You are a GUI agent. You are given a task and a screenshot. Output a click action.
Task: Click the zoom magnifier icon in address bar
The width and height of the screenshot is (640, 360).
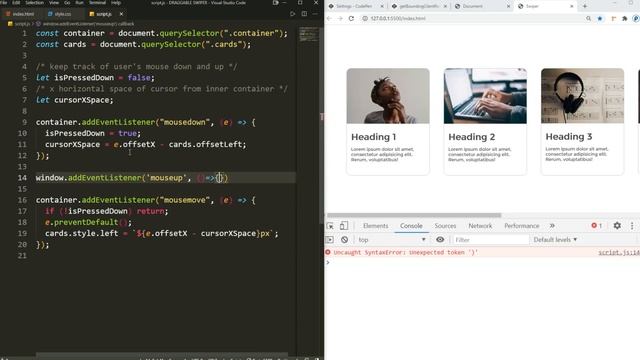[588, 18]
